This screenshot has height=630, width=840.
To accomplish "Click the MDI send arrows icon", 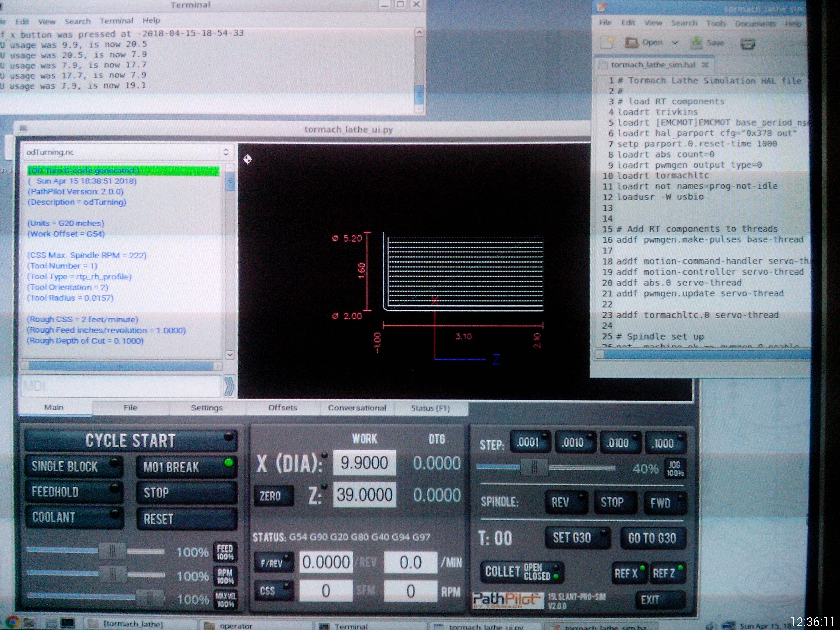I will pyautogui.click(x=229, y=386).
